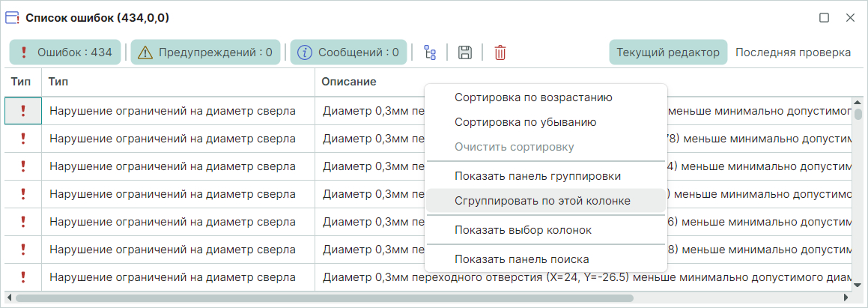This screenshot has width=868, height=308.
Task: Choose Сортировка по убыванию from context menu
Action: click(545, 122)
